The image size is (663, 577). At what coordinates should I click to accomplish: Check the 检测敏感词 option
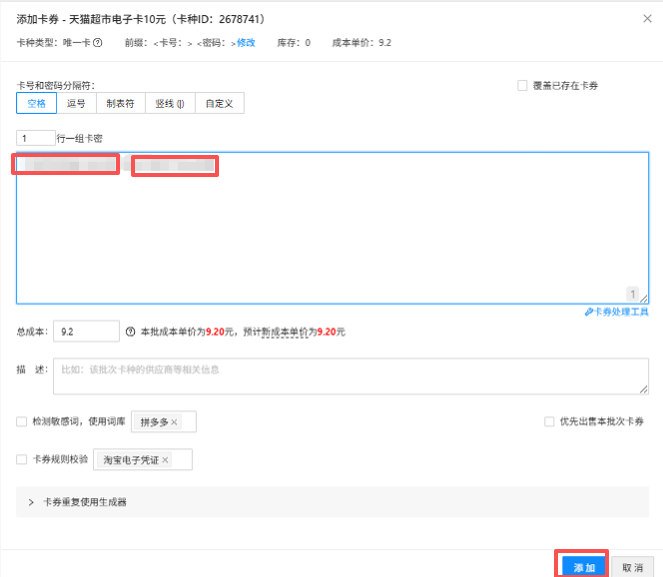22,422
